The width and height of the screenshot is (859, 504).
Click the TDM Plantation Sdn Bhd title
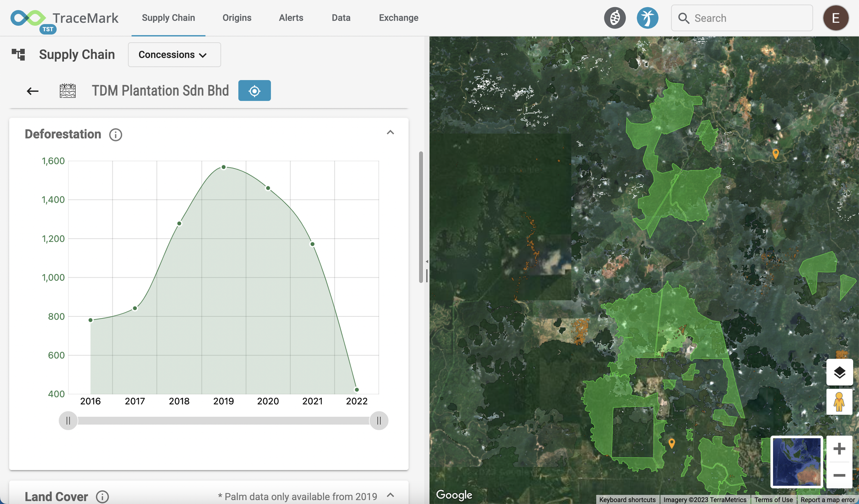[x=160, y=91]
